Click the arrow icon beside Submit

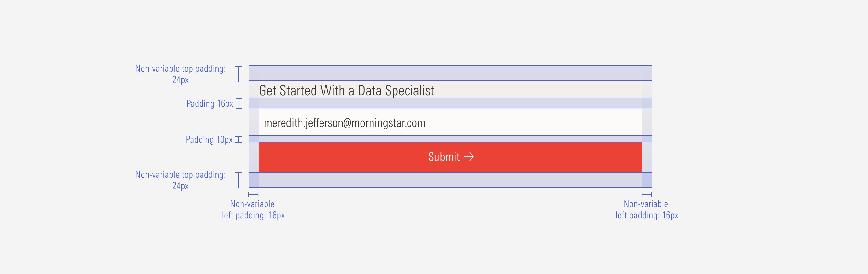469,157
